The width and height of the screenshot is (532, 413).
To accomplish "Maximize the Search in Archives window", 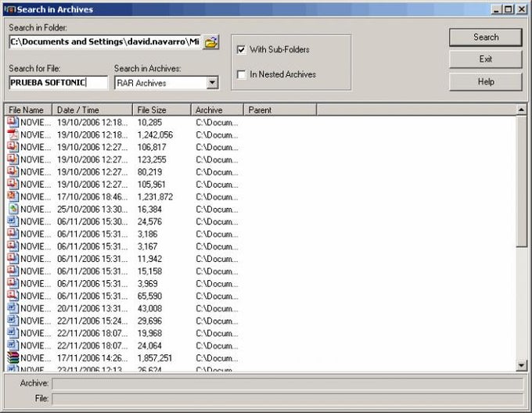I will click(508, 9).
